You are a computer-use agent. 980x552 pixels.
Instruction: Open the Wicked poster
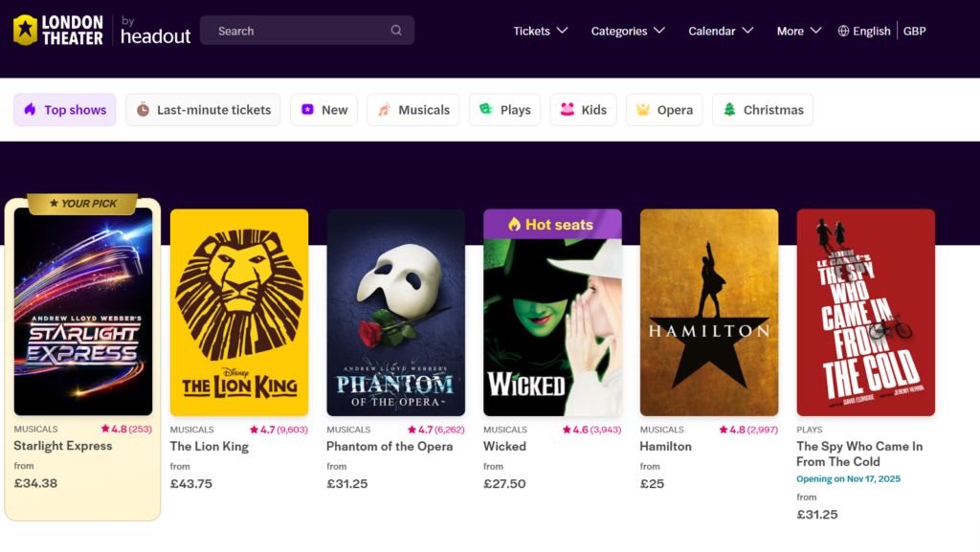point(552,313)
